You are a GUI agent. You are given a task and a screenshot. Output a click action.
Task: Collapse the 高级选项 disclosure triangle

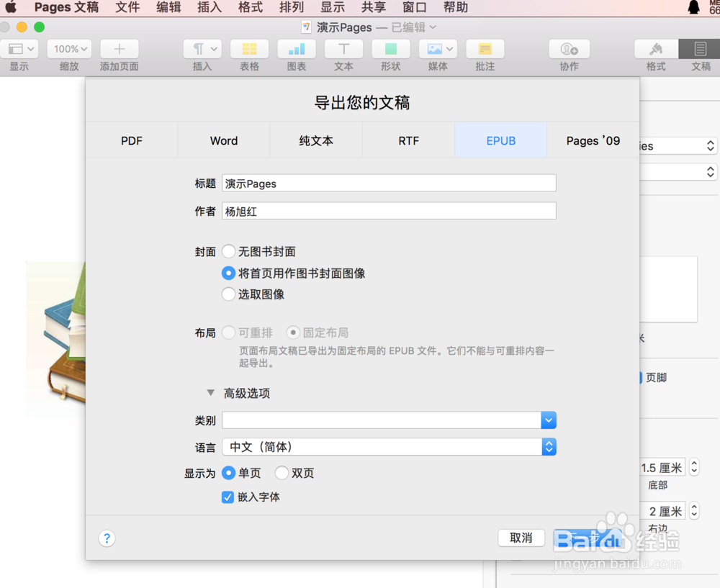(x=210, y=392)
